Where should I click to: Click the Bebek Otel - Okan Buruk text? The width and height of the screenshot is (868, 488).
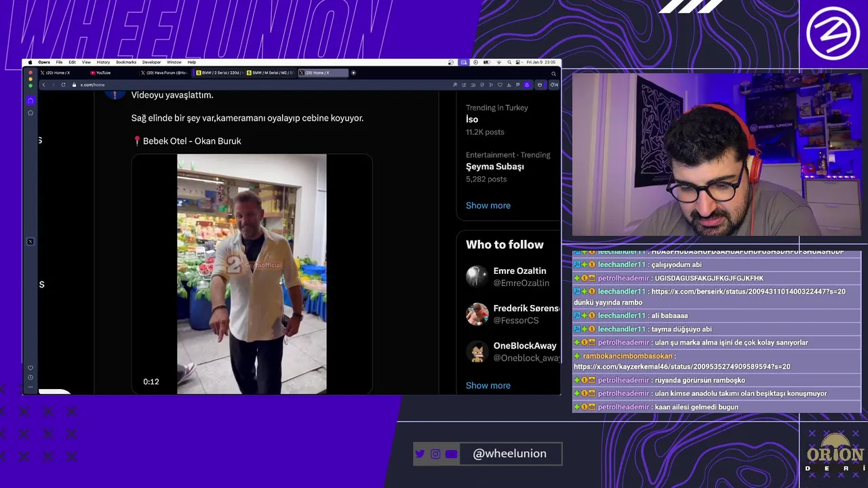[192, 141]
